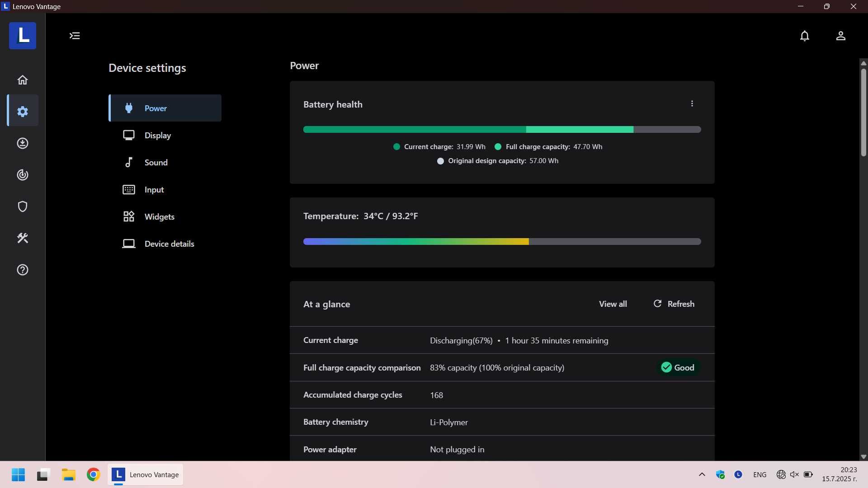Click the Battery health heading
This screenshot has width=868, height=488.
pos(333,104)
